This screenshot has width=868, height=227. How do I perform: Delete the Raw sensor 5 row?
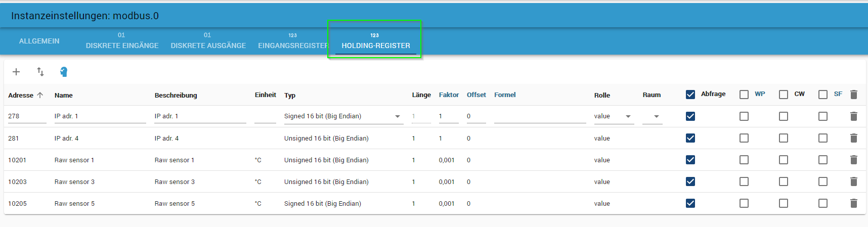[x=853, y=203]
